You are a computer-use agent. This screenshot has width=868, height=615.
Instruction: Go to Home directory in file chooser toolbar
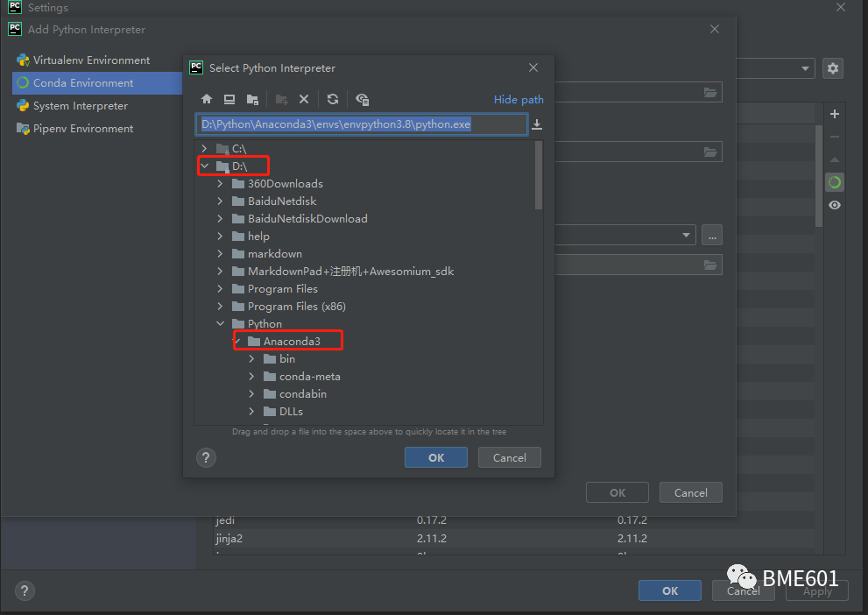207,99
